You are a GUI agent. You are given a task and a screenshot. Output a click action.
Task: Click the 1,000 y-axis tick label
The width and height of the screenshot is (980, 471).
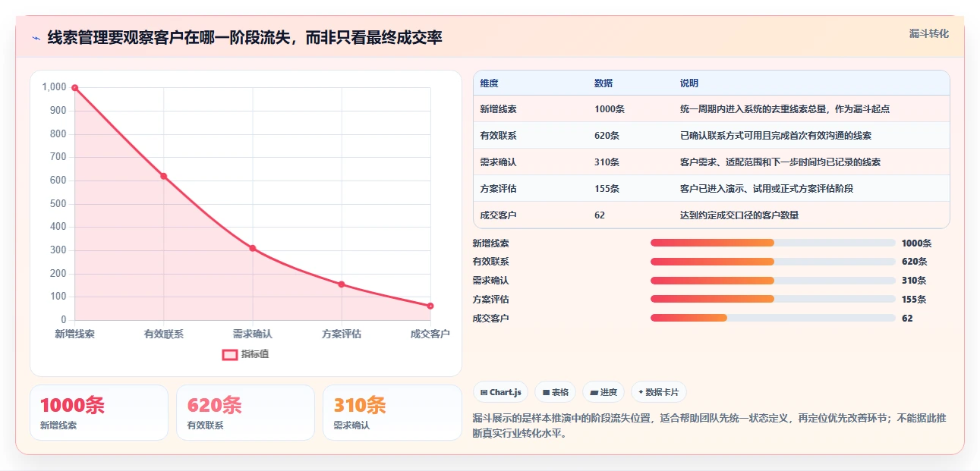(54, 87)
